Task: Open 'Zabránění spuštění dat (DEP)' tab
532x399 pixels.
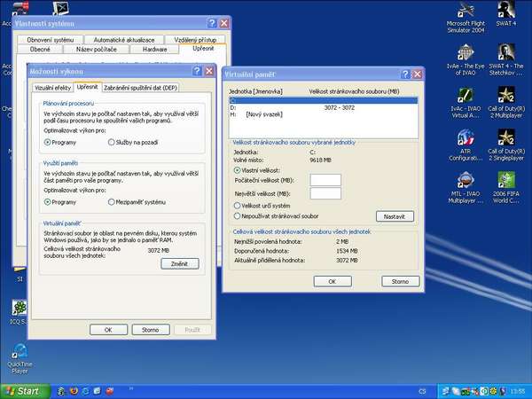Action: [x=141, y=88]
